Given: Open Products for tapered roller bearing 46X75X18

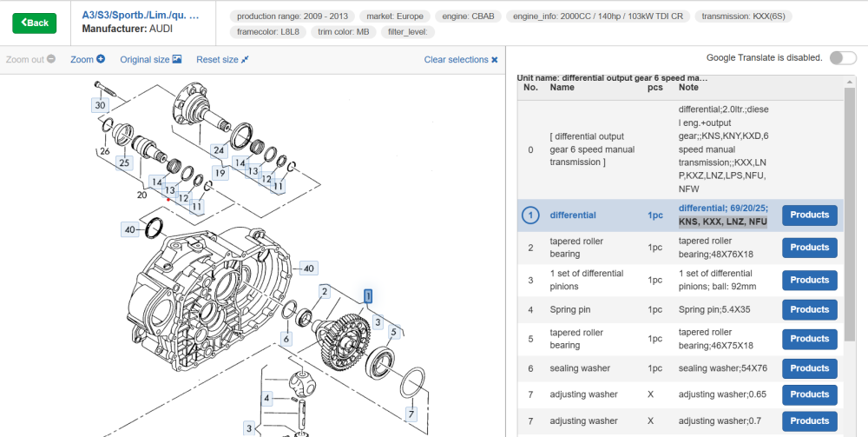Looking at the screenshot, I should point(809,339).
